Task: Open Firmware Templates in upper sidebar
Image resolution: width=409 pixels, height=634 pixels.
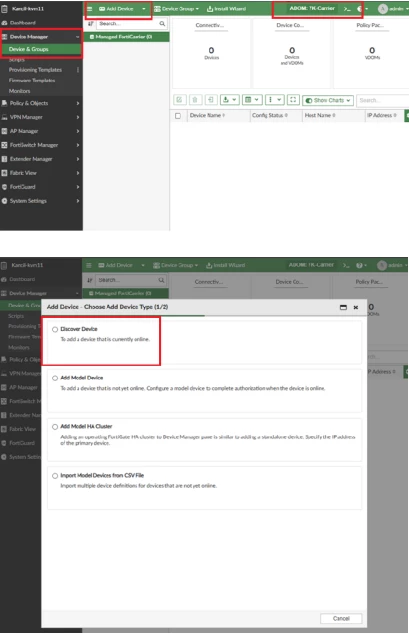Action: [32, 80]
